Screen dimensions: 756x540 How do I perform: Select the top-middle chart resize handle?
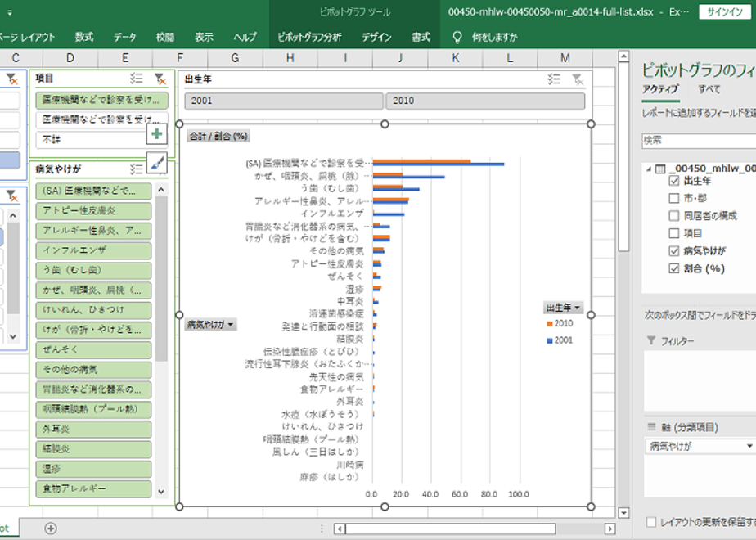pyautogui.click(x=385, y=124)
